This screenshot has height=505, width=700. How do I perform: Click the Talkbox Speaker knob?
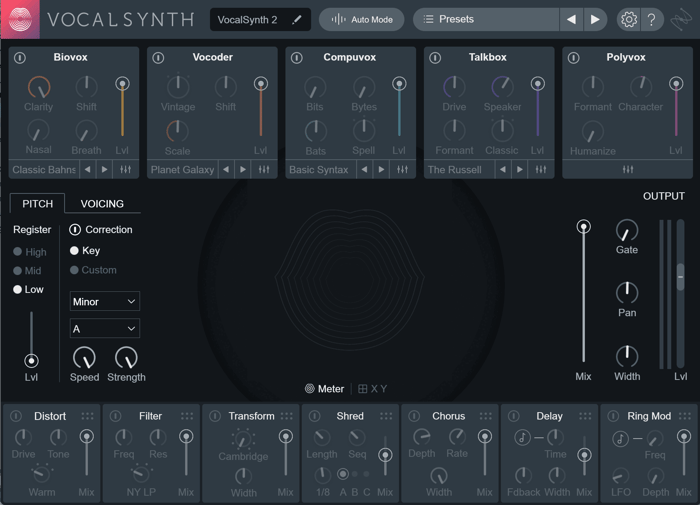coord(502,87)
